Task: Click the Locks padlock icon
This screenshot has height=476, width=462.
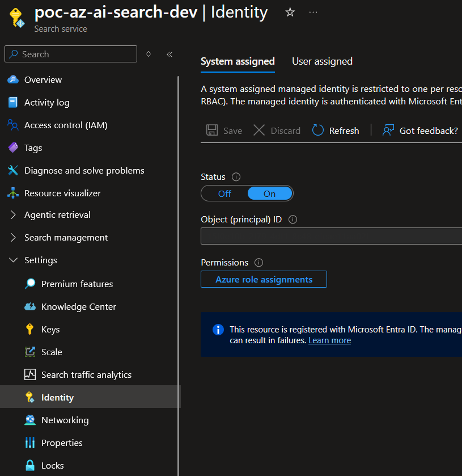Action: point(30,465)
